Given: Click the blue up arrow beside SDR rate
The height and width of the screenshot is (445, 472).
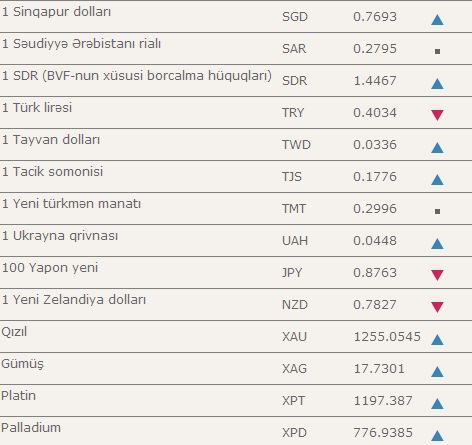Looking at the screenshot, I should (437, 84).
